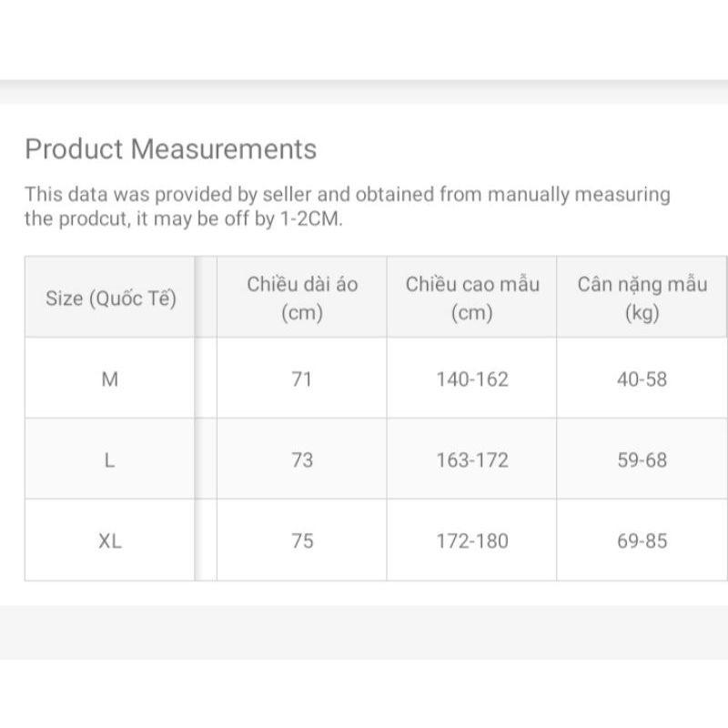Click the 69-85 weight range cell
The image size is (728, 728).
642,541
